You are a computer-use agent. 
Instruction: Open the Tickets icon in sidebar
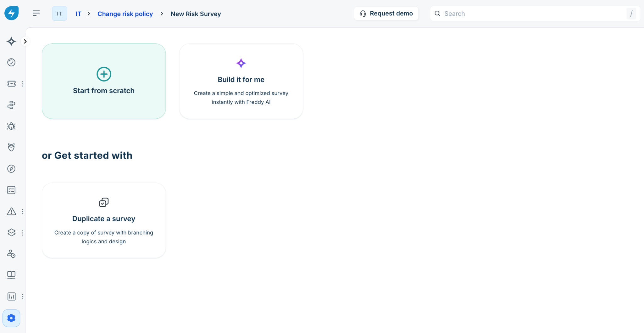(11, 84)
